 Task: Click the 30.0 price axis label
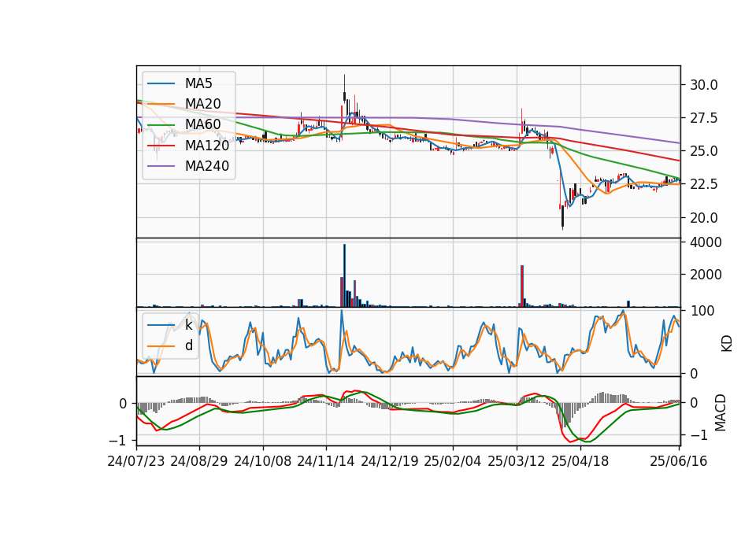(704, 85)
